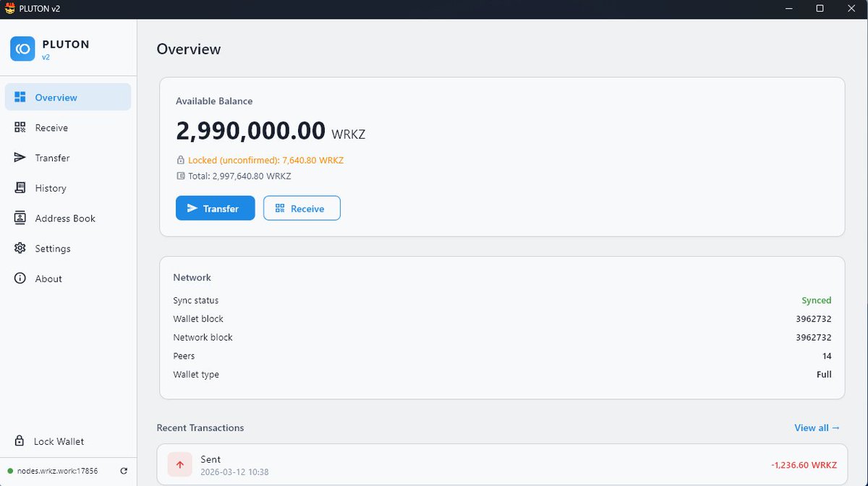Click the padlock icon next to Lock Wallet
Screen dimensions: 868x486
pyautogui.click(x=19, y=441)
